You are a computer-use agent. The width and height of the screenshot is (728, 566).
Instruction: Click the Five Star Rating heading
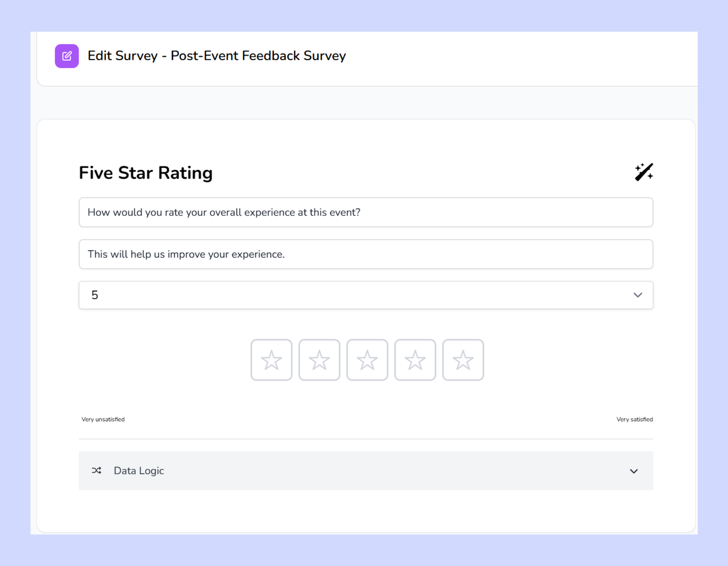click(146, 173)
